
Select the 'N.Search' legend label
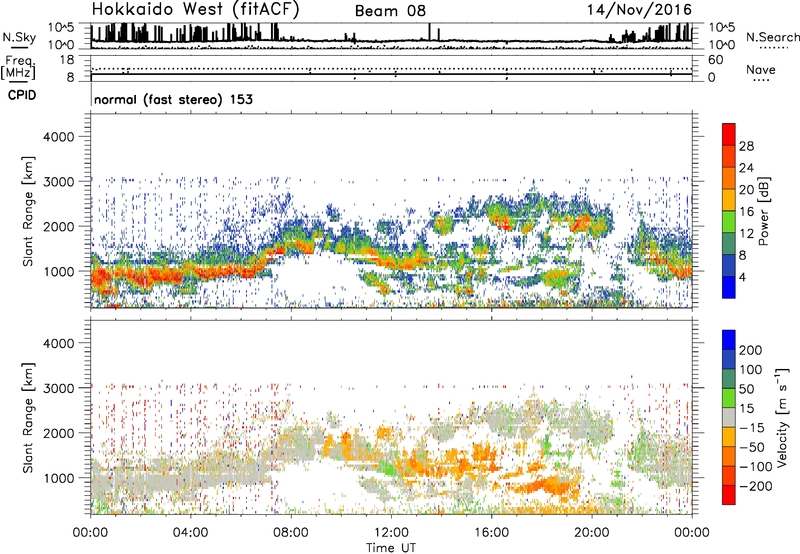[773, 37]
